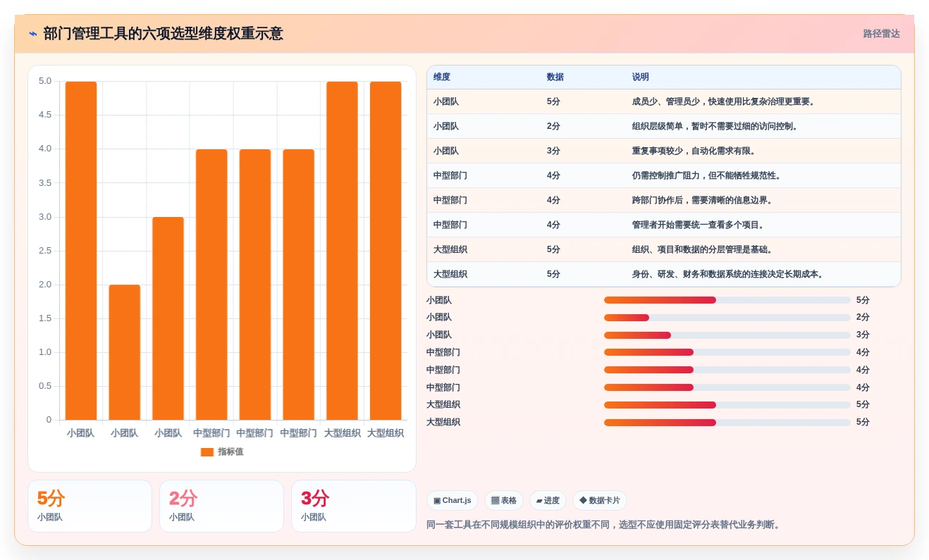This screenshot has height=560, width=929.
Task: Click the 小团队 progress bar showing 2分
Action: click(x=727, y=318)
